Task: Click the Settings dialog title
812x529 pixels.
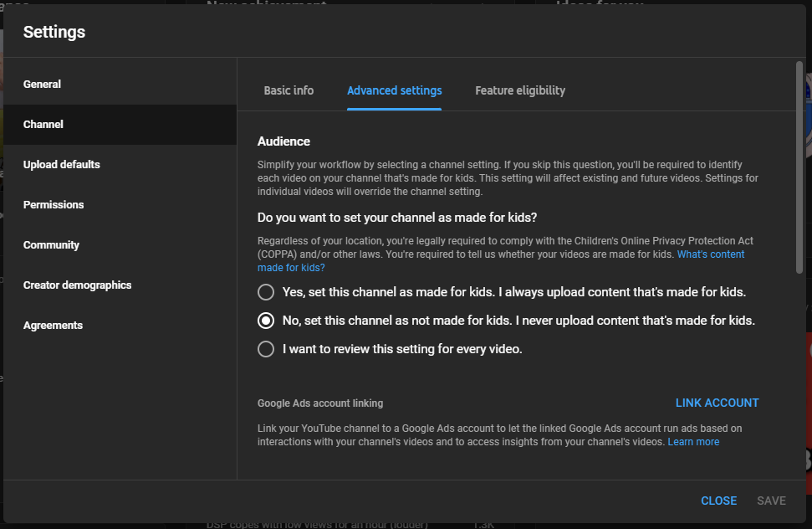Action: (54, 32)
